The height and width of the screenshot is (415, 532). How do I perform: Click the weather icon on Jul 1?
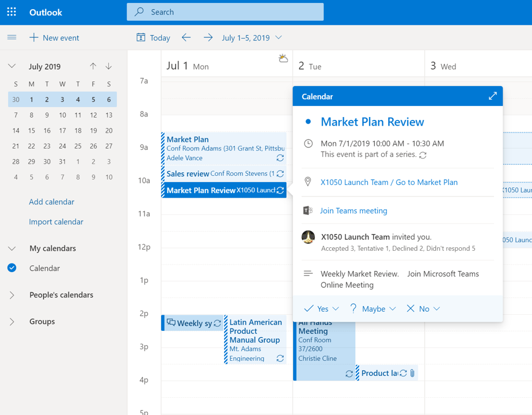pyautogui.click(x=283, y=58)
